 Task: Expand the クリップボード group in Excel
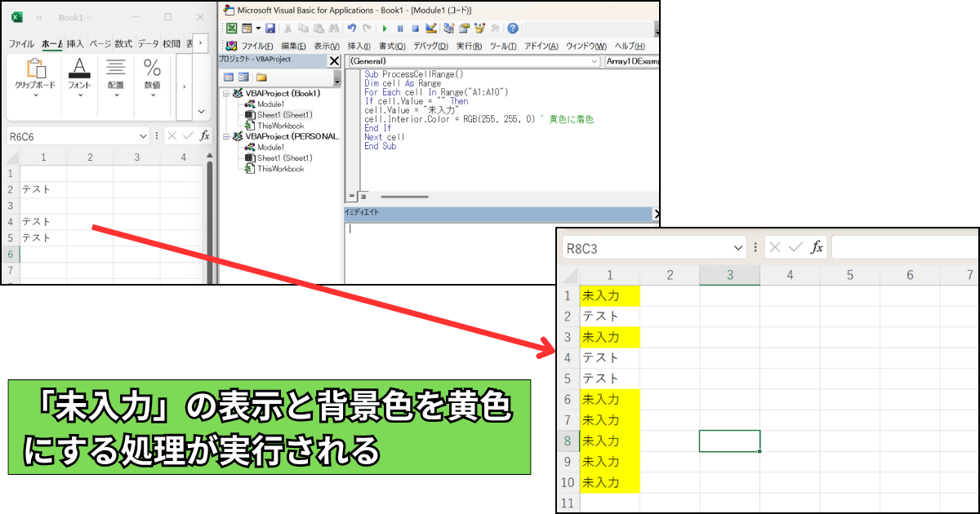[x=36, y=95]
